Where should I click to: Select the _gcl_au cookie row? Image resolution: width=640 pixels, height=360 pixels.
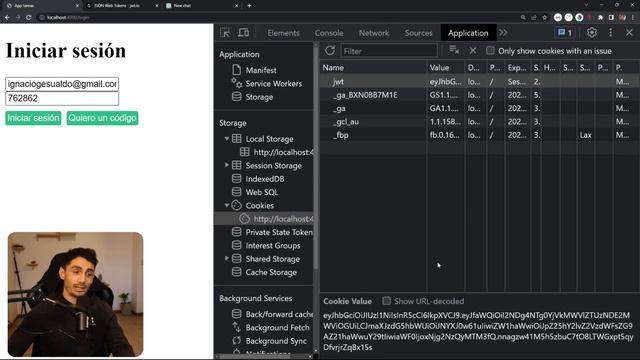[480, 122]
